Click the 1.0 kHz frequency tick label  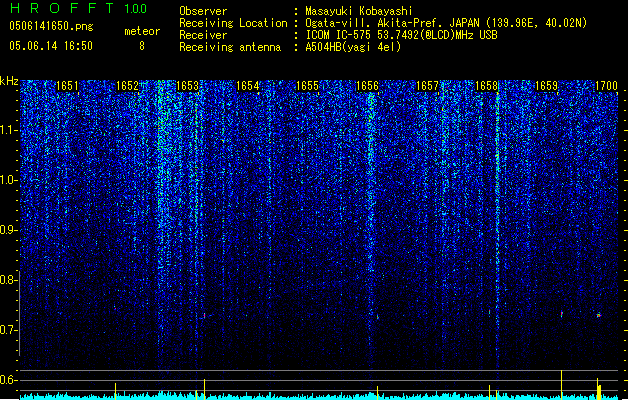tap(7, 180)
